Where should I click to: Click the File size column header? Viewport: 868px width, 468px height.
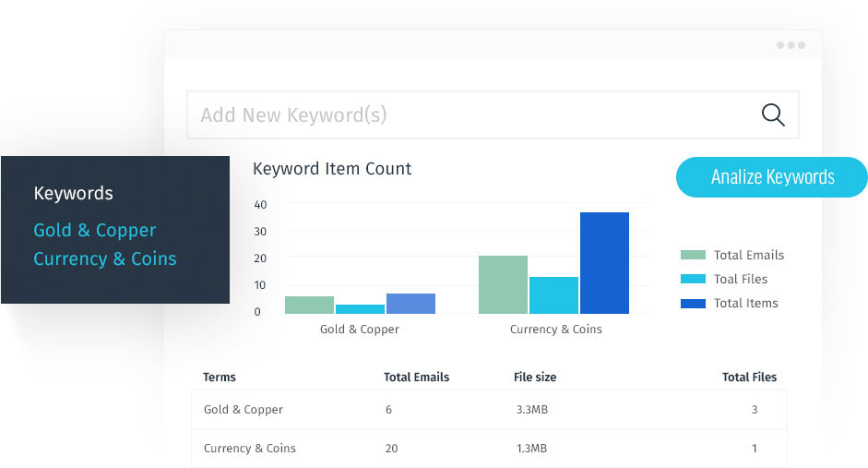pyautogui.click(x=535, y=377)
